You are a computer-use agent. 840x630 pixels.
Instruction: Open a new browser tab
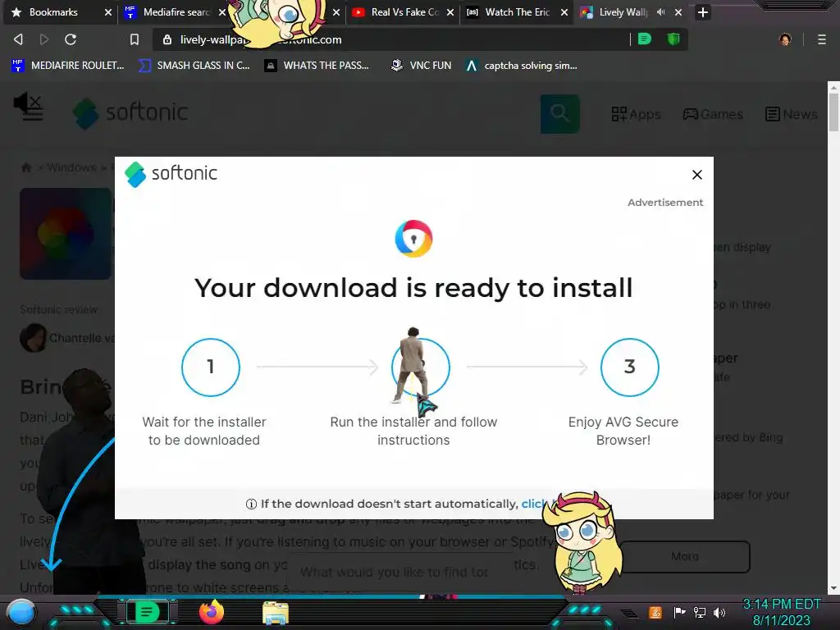(x=703, y=12)
